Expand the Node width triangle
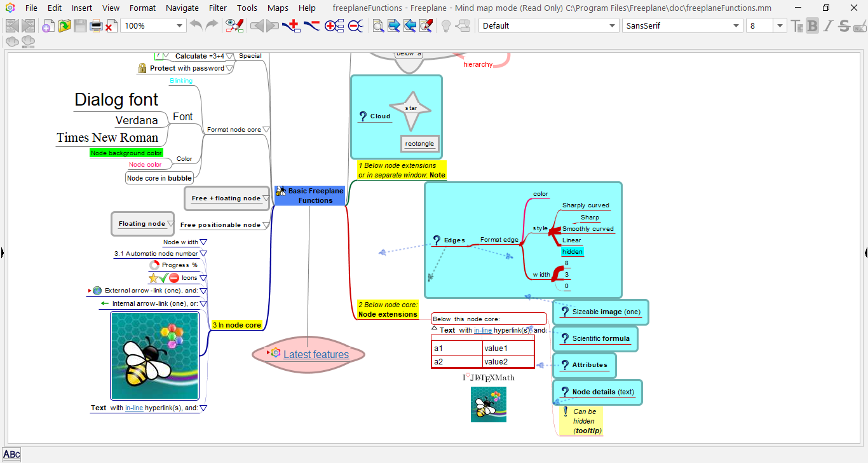 [x=203, y=242]
